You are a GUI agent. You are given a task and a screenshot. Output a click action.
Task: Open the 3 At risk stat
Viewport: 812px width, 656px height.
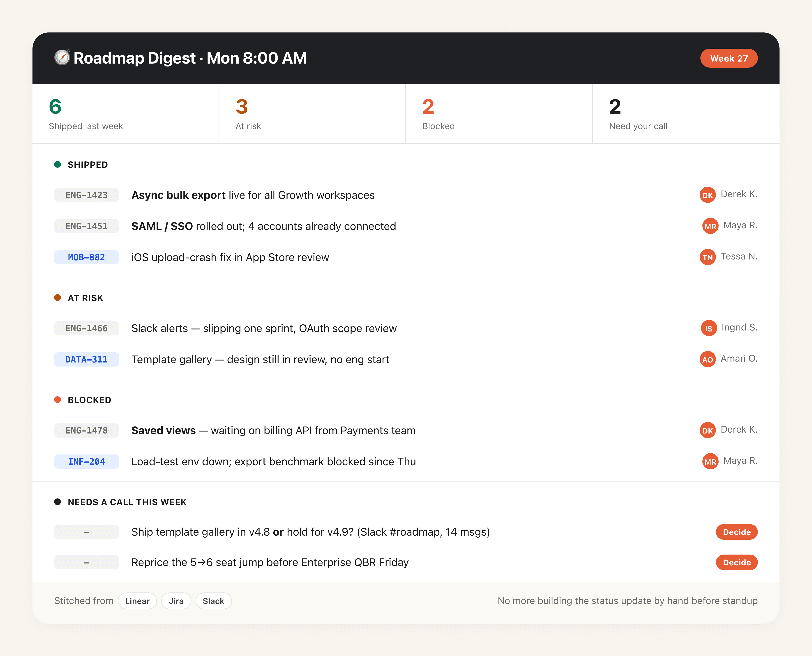(x=312, y=113)
